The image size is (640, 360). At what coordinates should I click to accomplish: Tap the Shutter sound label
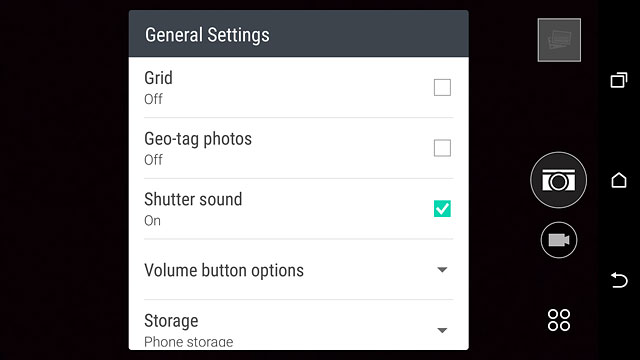193,200
